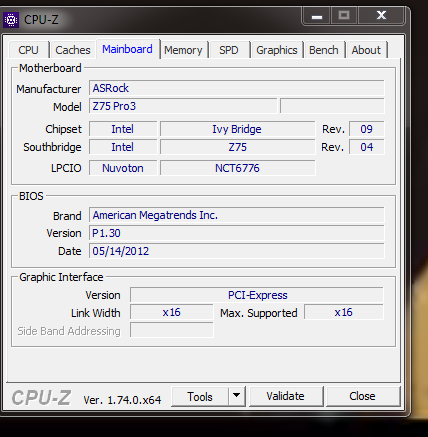This screenshot has height=437, width=428.
Task: Show the About tab
Action: coord(366,50)
